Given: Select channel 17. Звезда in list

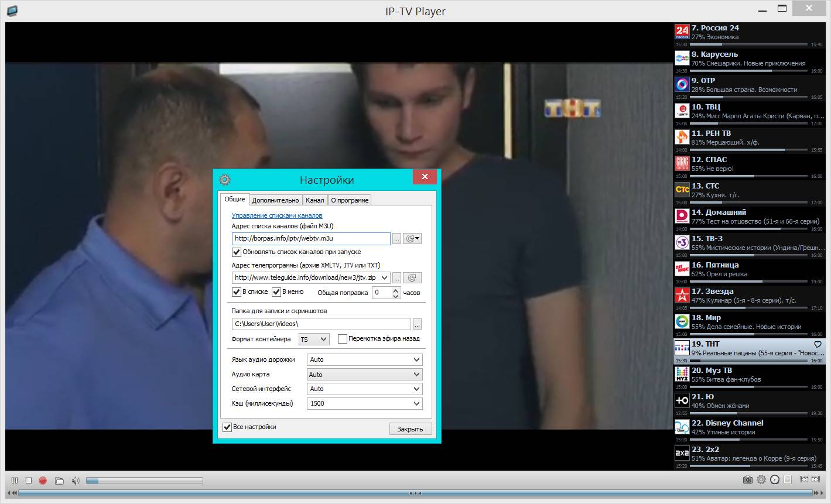Looking at the screenshot, I should point(749,298).
